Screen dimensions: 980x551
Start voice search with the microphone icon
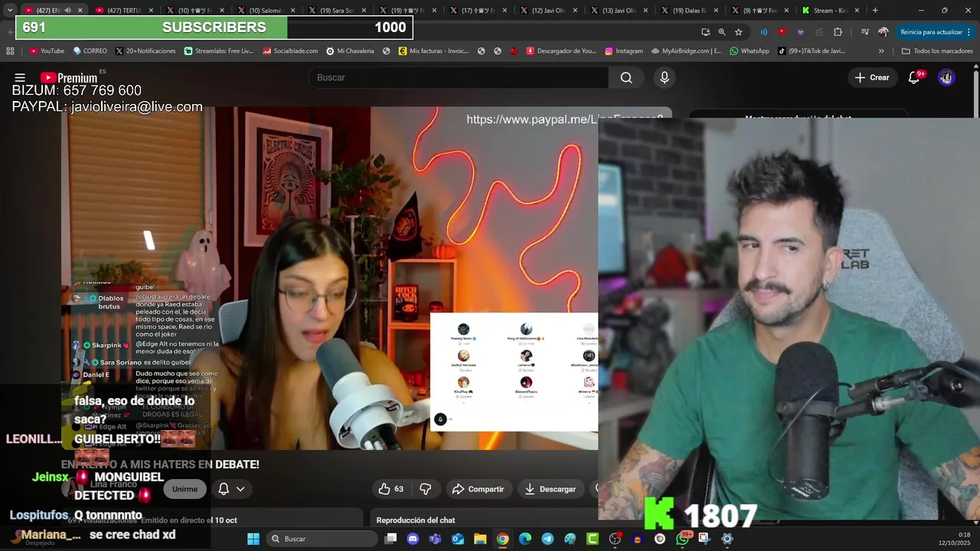(665, 77)
